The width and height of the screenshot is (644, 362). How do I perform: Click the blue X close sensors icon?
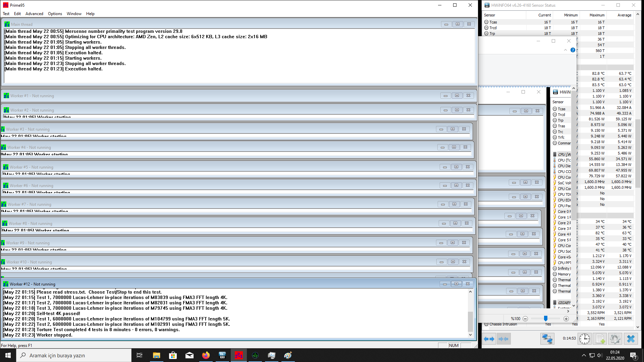click(x=631, y=339)
